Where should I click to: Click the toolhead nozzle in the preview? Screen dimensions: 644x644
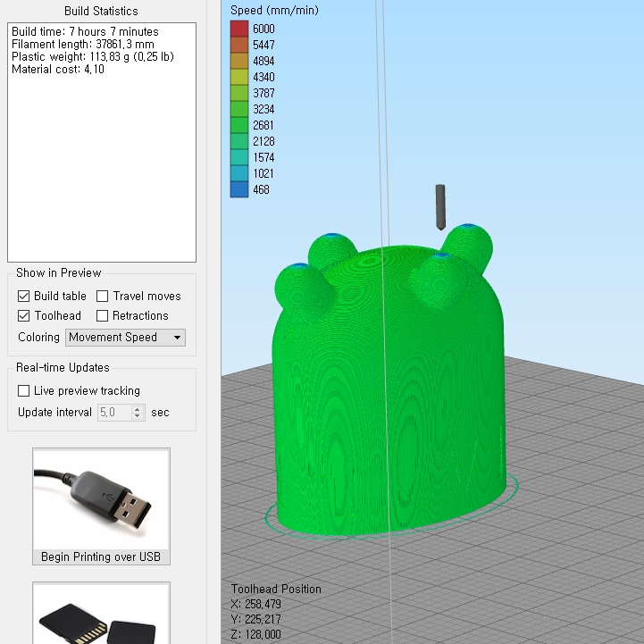click(440, 207)
